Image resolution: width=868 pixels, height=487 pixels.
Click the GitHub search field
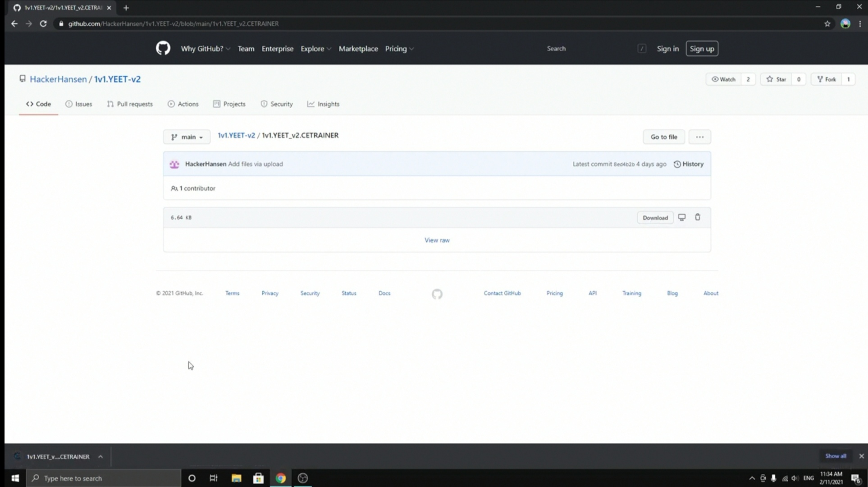[x=596, y=49]
